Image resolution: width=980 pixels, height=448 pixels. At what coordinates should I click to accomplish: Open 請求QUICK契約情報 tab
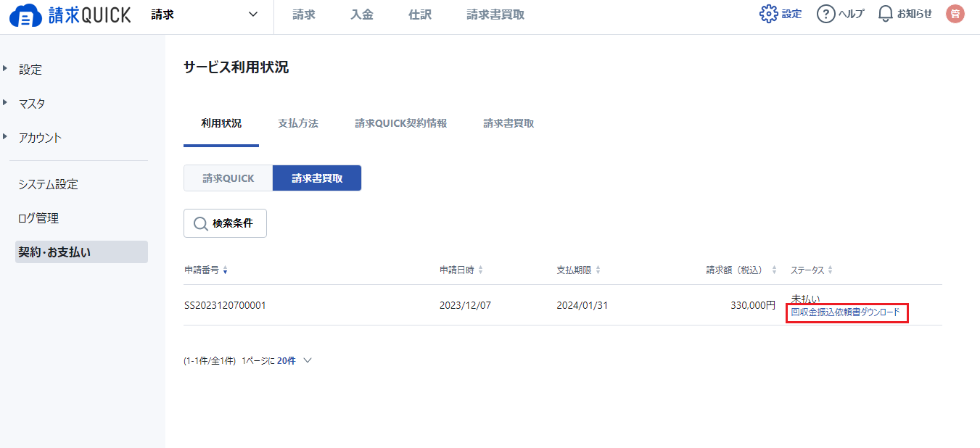point(400,123)
